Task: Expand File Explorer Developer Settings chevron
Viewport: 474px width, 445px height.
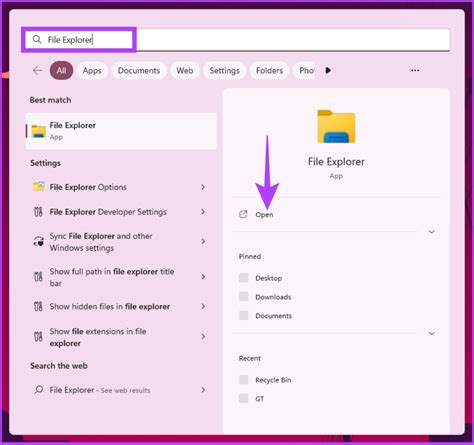Action: (x=203, y=212)
